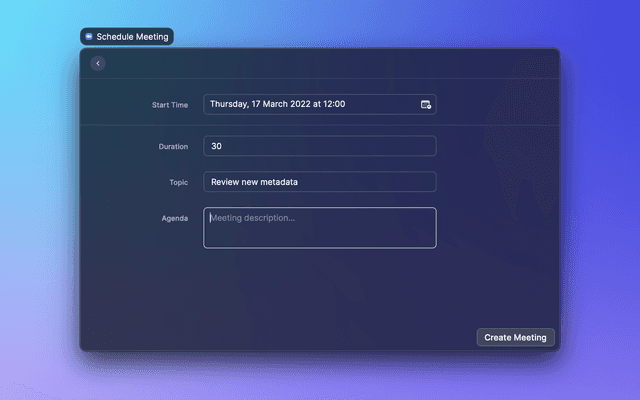Select the Topic field with Review new metadata

click(x=319, y=182)
